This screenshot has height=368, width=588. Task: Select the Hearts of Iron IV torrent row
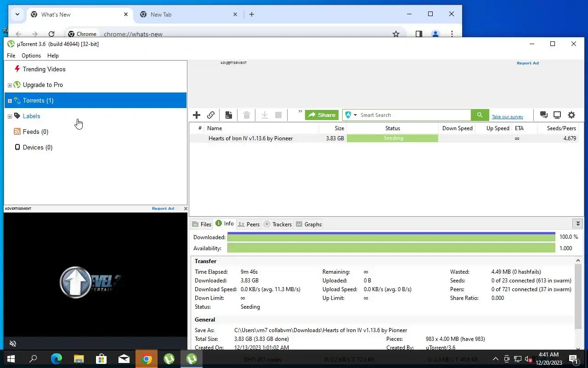[x=384, y=138]
